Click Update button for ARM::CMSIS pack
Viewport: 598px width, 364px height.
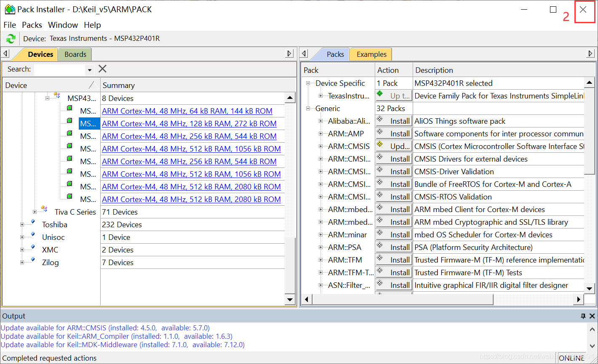tap(394, 146)
